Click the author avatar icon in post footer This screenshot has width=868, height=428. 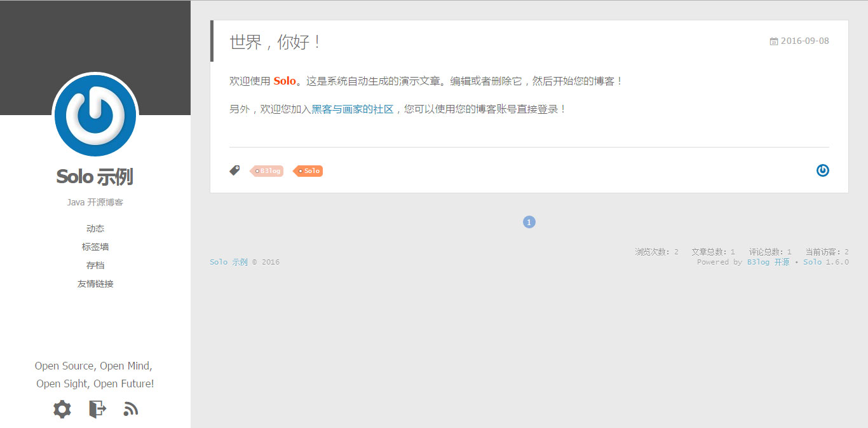[823, 170]
